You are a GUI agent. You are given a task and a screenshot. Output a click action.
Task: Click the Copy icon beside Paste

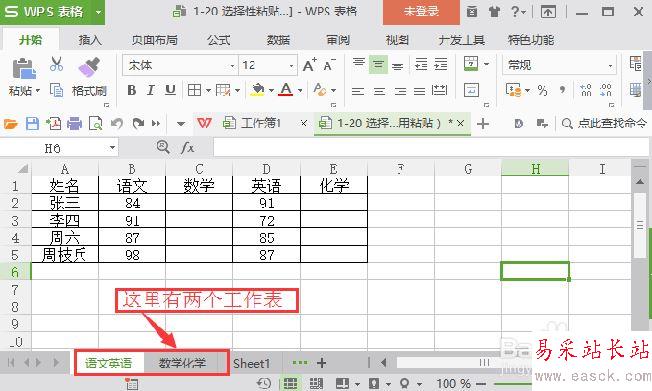pos(56,90)
